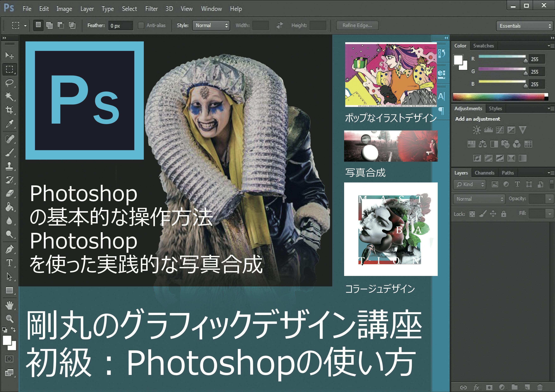Choose Subtract from selection mode
555x392 pixels.
point(61,25)
